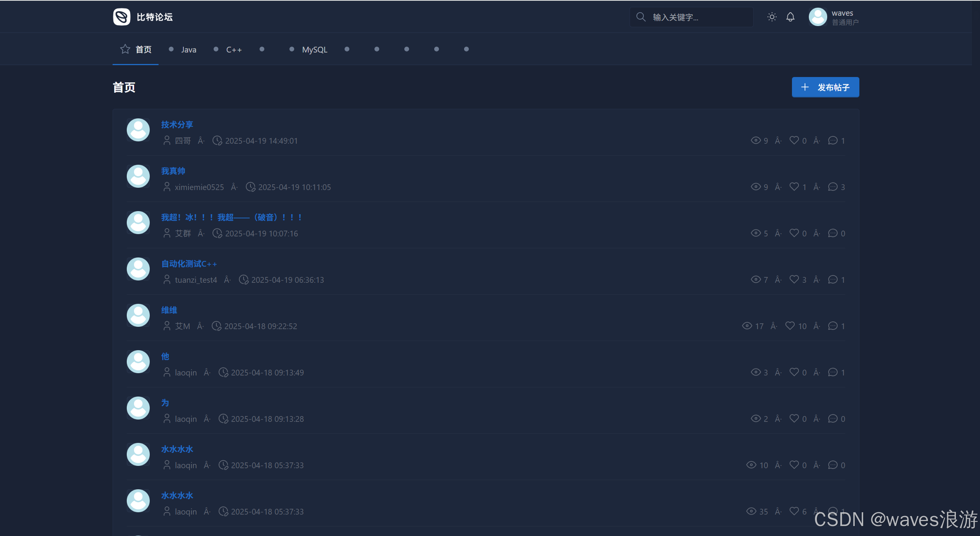Click the user name waves
The width and height of the screenshot is (980, 536).
point(842,13)
